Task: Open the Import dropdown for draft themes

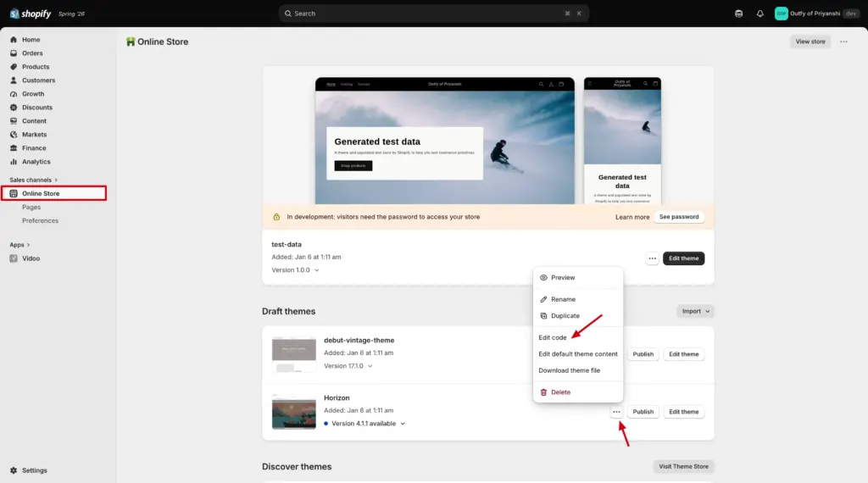Action: point(695,312)
